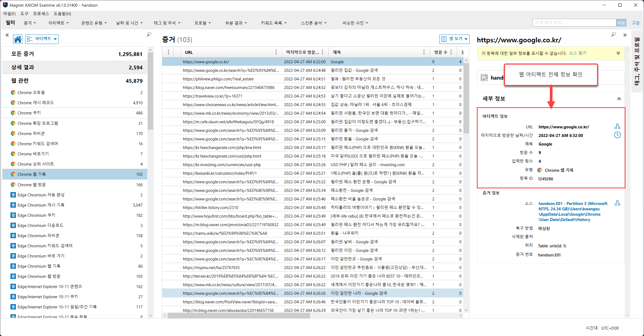Open the 부분 결과 filter menu

[236, 23]
